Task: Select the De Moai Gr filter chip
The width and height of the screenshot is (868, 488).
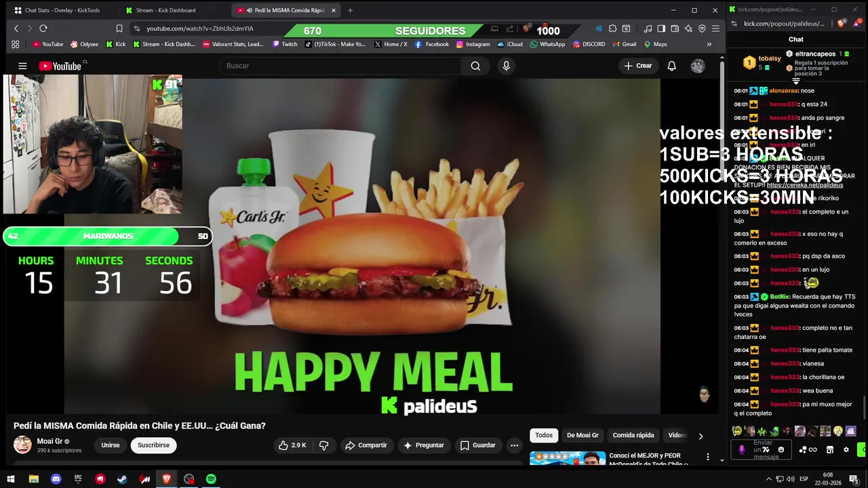Action: (583, 435)
